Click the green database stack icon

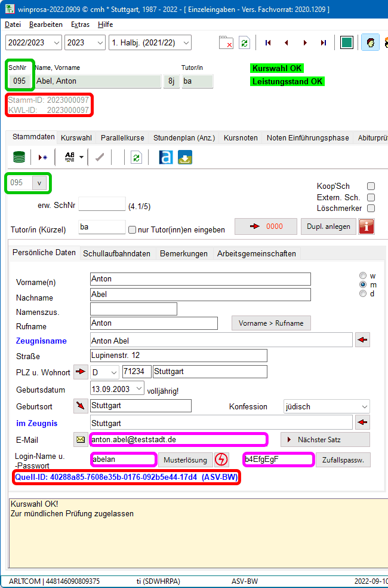pyautogui.click(x=19, y=157)
